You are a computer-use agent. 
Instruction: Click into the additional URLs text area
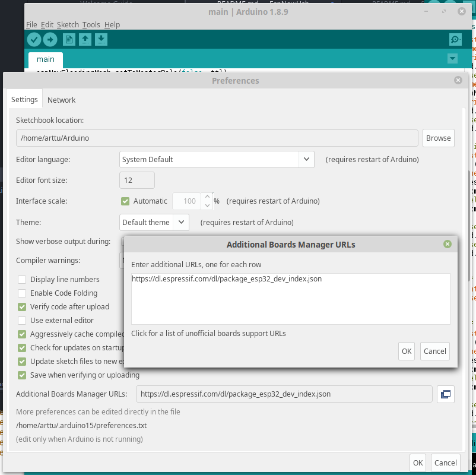290,299
